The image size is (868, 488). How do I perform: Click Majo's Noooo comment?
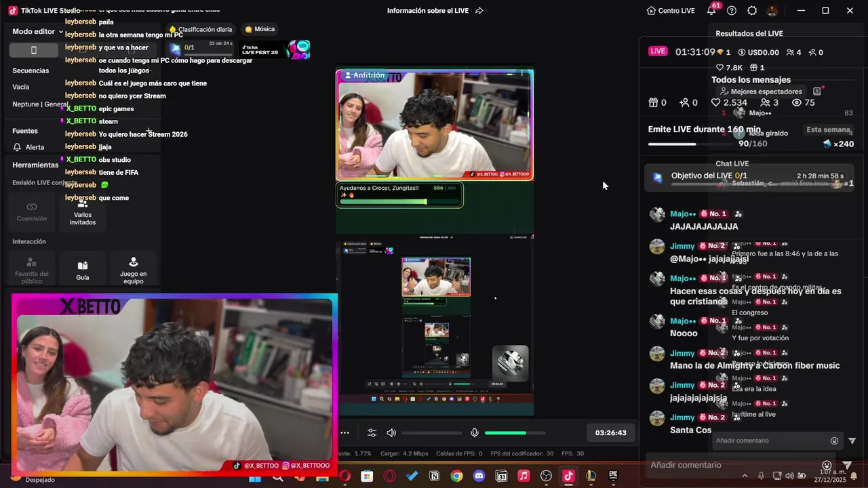(684, 333)
